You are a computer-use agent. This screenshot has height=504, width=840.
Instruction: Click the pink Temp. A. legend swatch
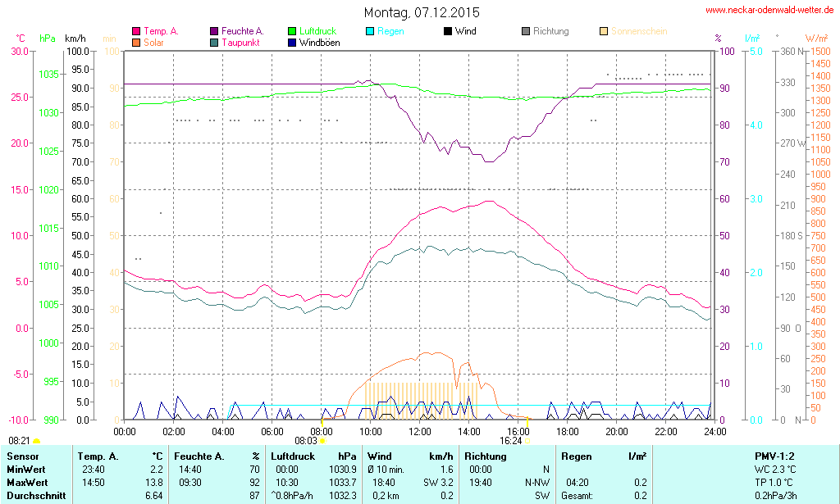136,31
